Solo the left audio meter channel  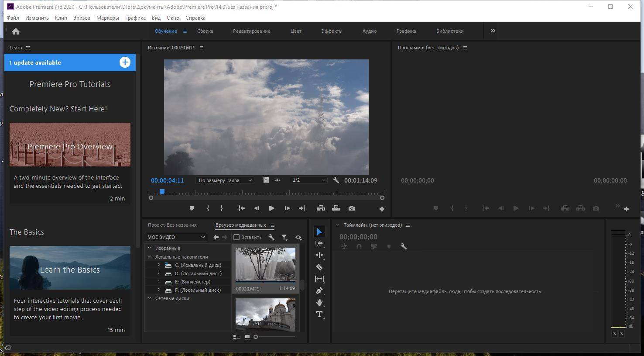614,333
